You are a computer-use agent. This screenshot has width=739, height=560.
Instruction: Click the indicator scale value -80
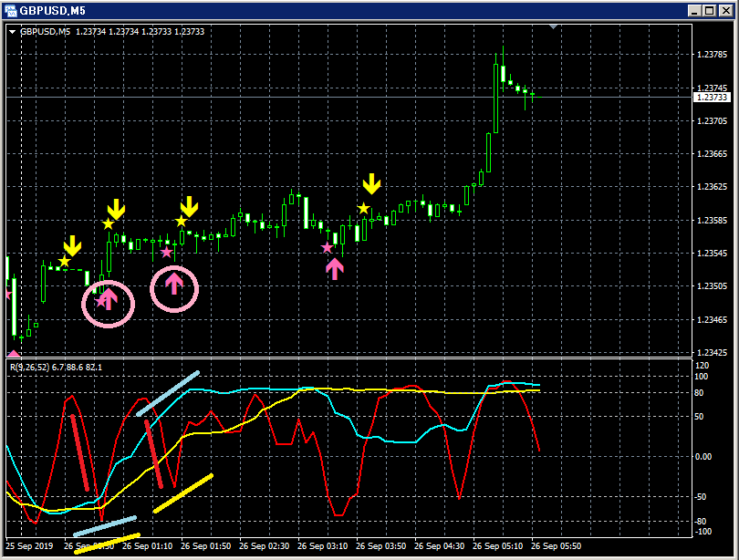coord(701,522)
